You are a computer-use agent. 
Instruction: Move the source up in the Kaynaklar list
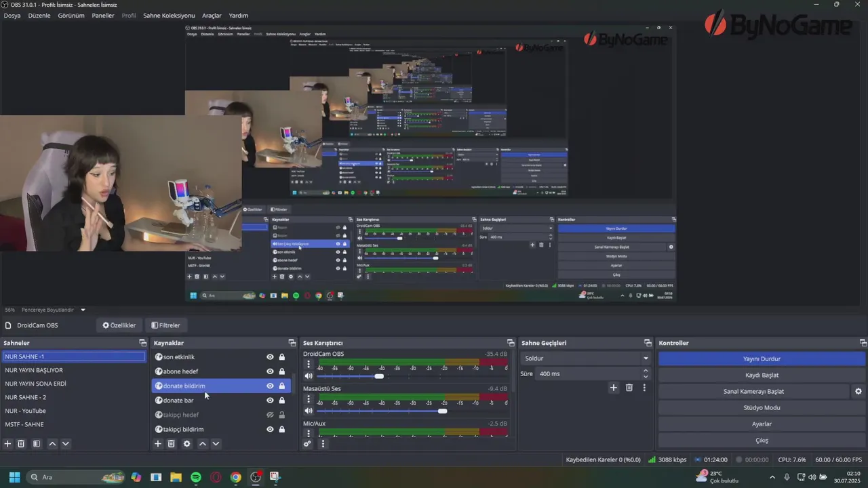tap(202, 444)
